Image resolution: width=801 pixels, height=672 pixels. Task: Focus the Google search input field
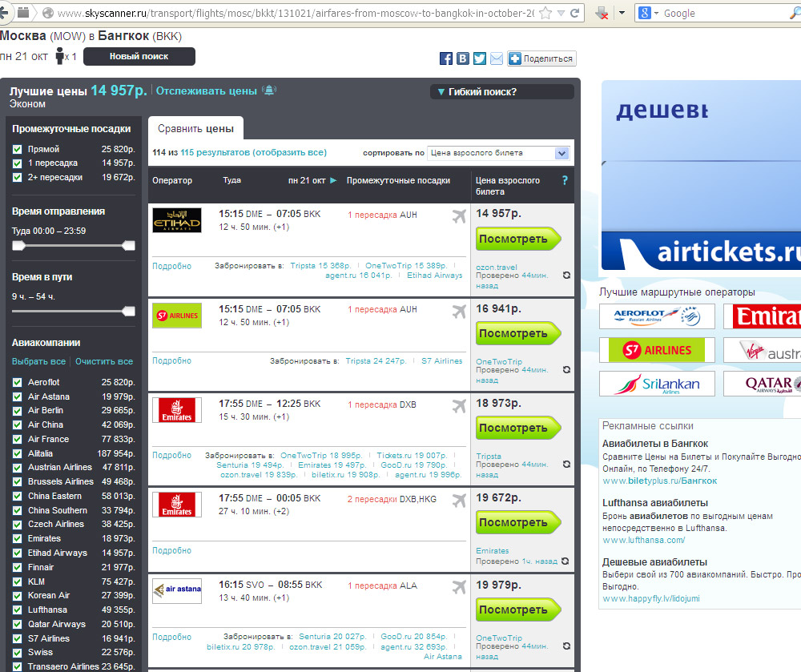pyautogui.click(x=726, y=14)
